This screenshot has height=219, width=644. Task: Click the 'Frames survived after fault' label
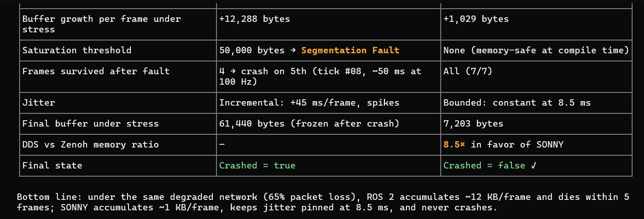(96, 71)
